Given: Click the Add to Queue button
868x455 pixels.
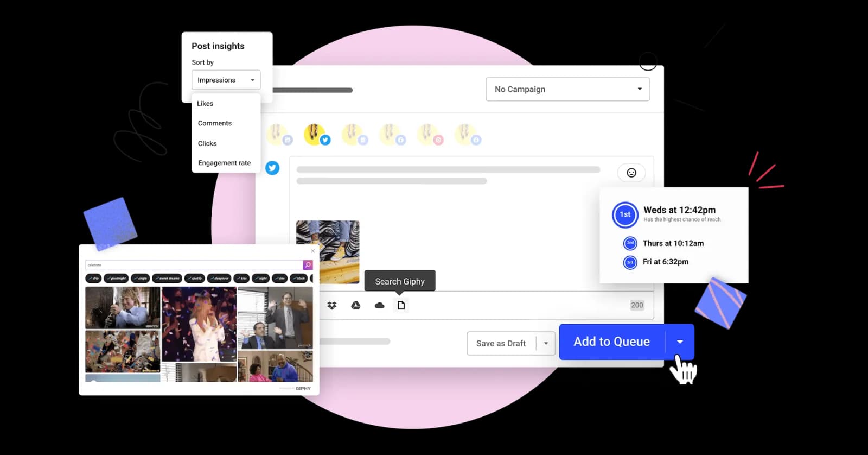Looking at the screenshot, I should tap(611, 342).
